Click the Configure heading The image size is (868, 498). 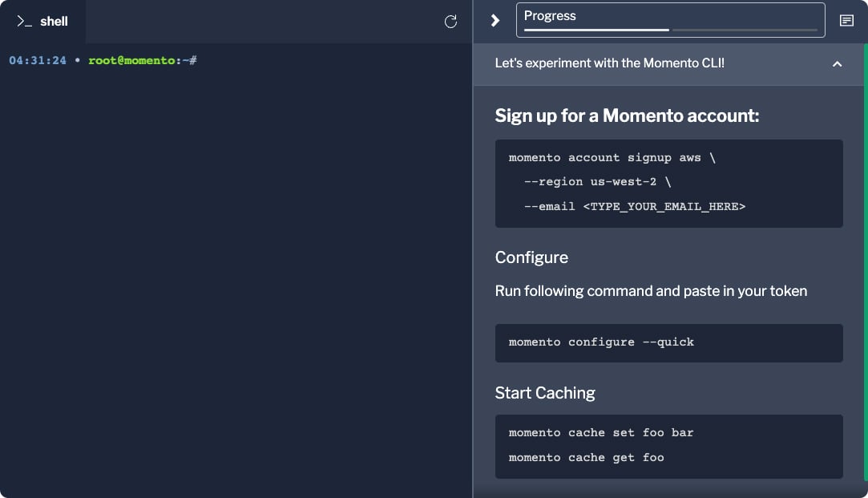(x=531, y=257)
